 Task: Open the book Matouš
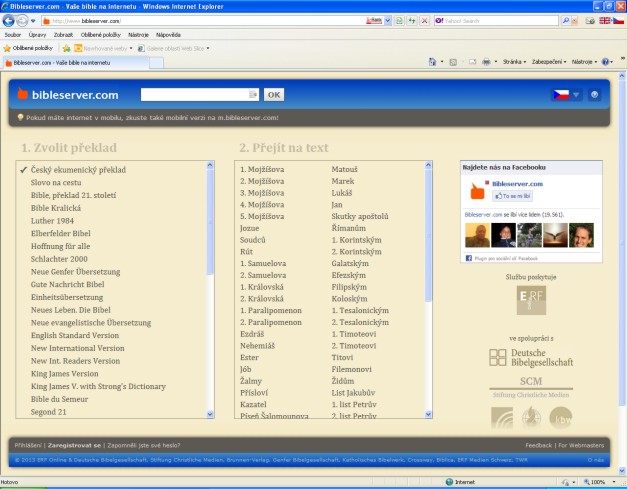344,170
